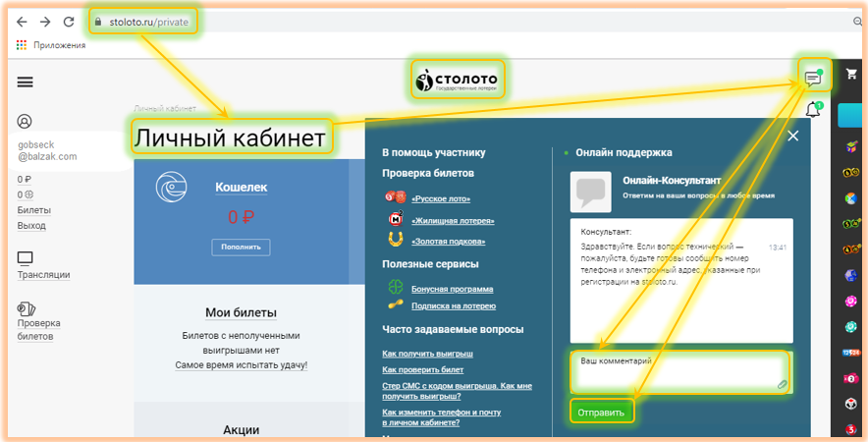This screenshot has height=442, width=868.
Task: Click the 12/24 lottery icon in sidebar
Action: pyautogui.click(x=851, y=353)
